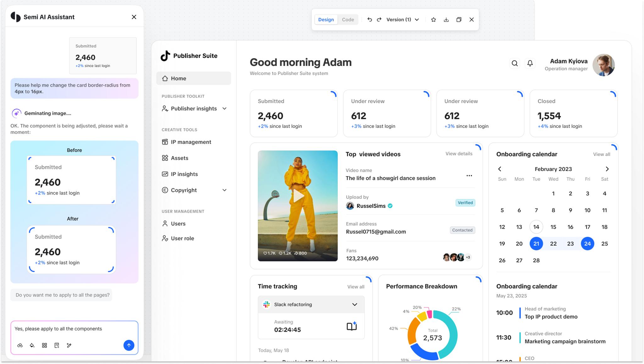Screen dimensions: 644x364
Task: Send the chat message with the arrow button
Action: click(129, 345)
